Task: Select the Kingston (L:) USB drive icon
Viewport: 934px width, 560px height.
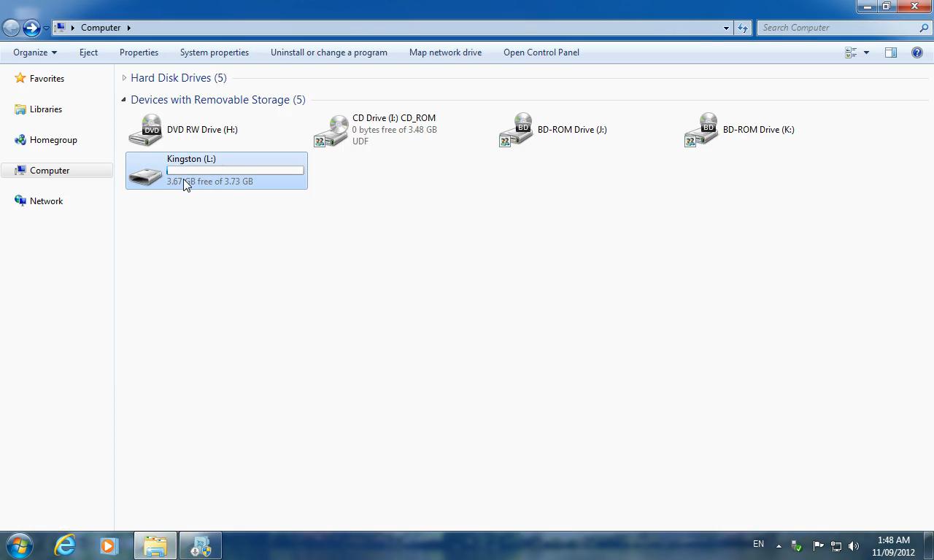Action: (145, 176)
